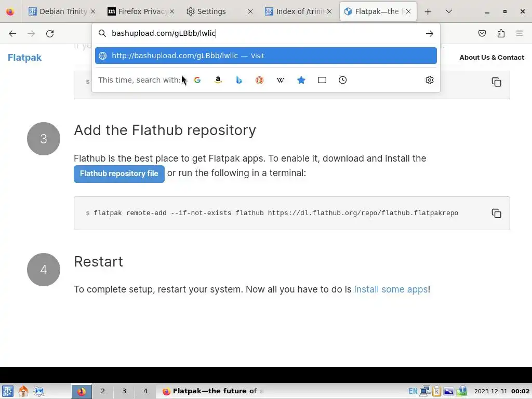Search this time with Google
Viewport: 532px width, 399px height.
click(197, 80)
